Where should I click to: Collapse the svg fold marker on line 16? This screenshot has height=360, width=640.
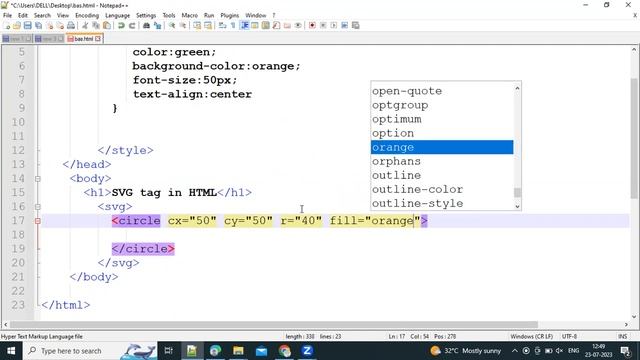[x=38, y=207]
